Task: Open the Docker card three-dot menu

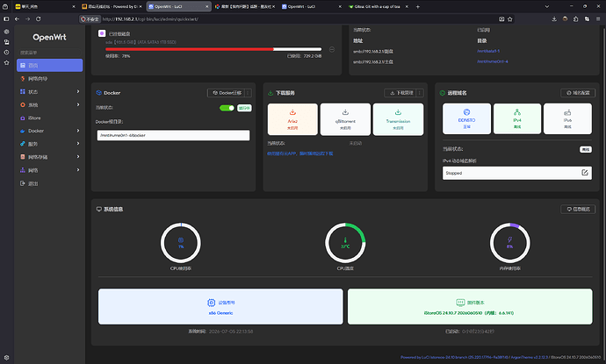Action: point(248,93)
